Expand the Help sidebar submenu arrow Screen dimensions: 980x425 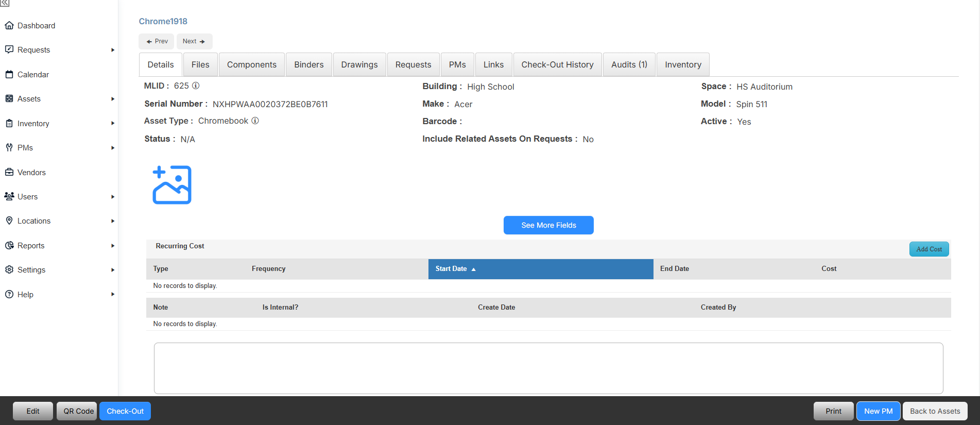point(113,294)
